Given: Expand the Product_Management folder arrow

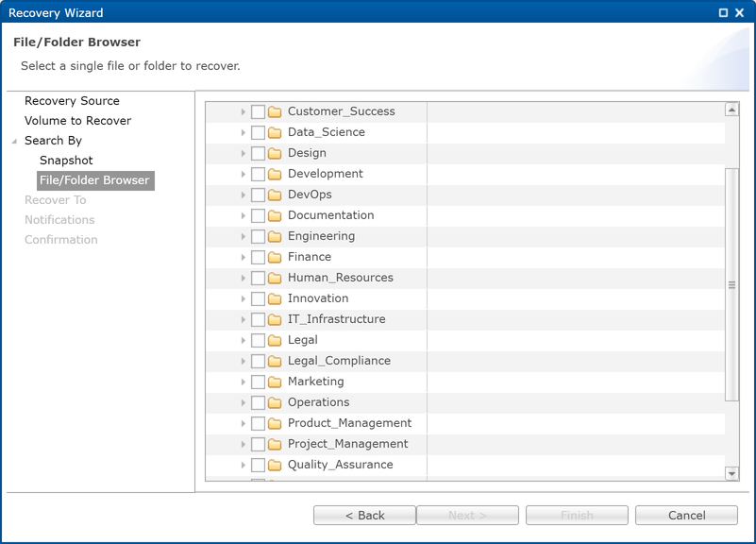Looking at the screenshot, I should point(243,423).
